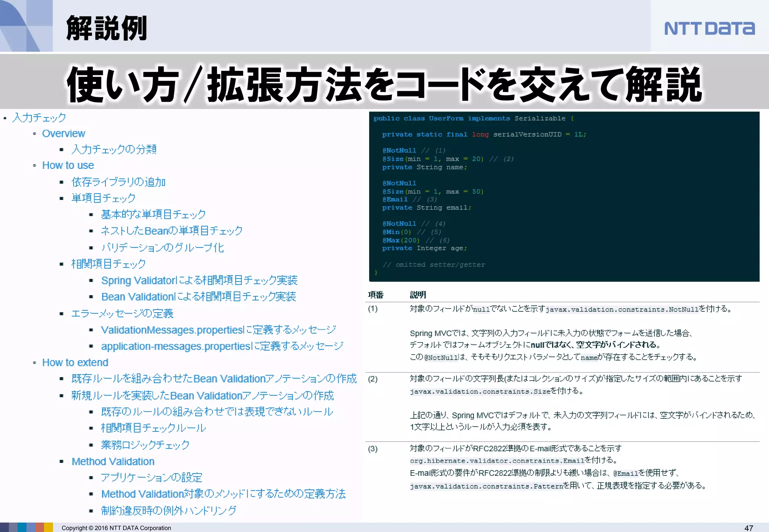This screenshot has width=769, height=532.
Task: Open the How to extend link
Action: [75, 363]
